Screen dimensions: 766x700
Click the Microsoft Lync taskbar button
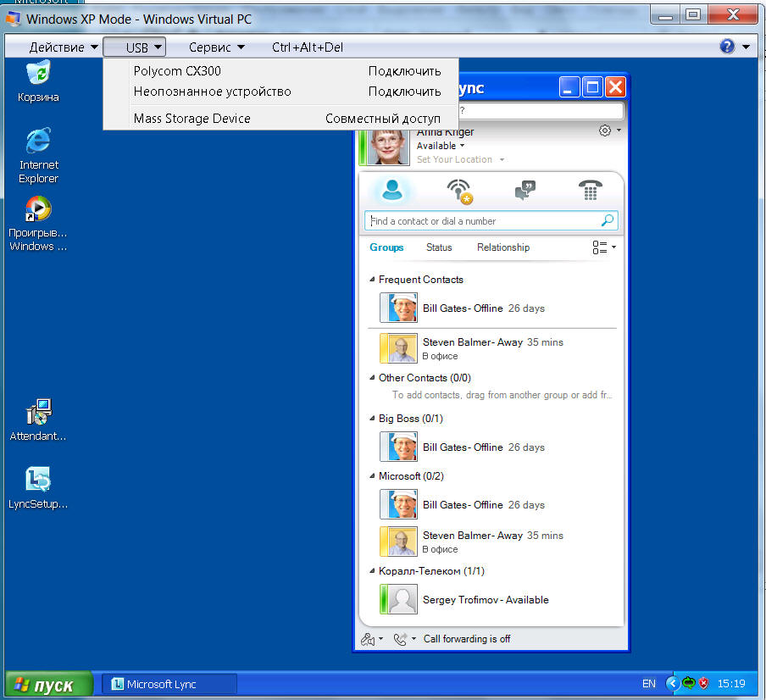(169, 684)
